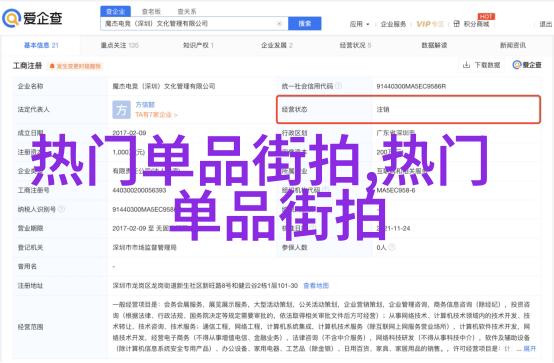Select the 成立日期 value 2017-02-09
Image resolution: width=554 pixels, height=363 pixels.
[129, 133]
